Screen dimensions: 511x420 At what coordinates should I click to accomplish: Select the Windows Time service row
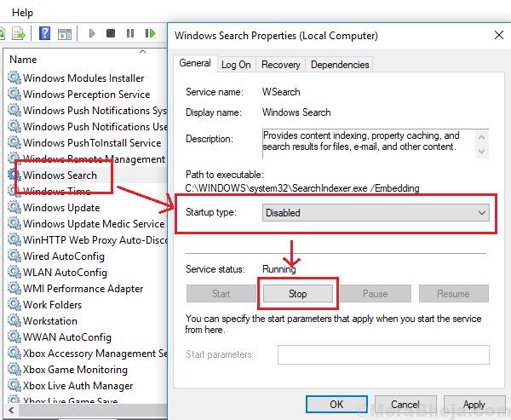[x=87, y=191]
